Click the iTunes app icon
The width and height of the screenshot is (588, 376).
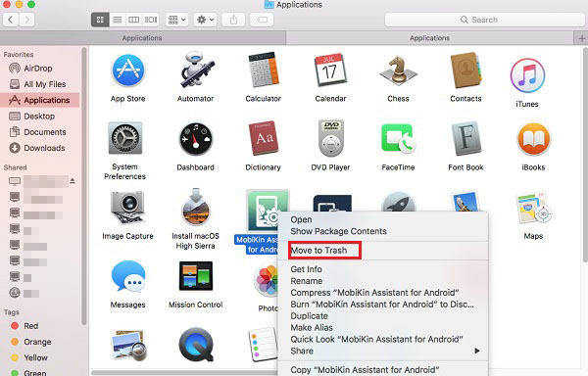527,75
